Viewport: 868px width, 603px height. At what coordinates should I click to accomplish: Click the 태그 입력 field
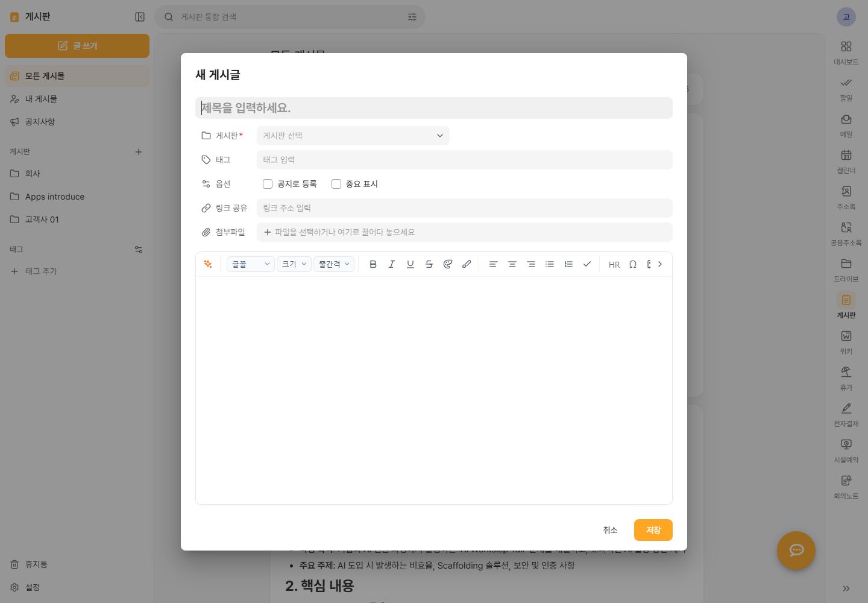pos(465,160)
